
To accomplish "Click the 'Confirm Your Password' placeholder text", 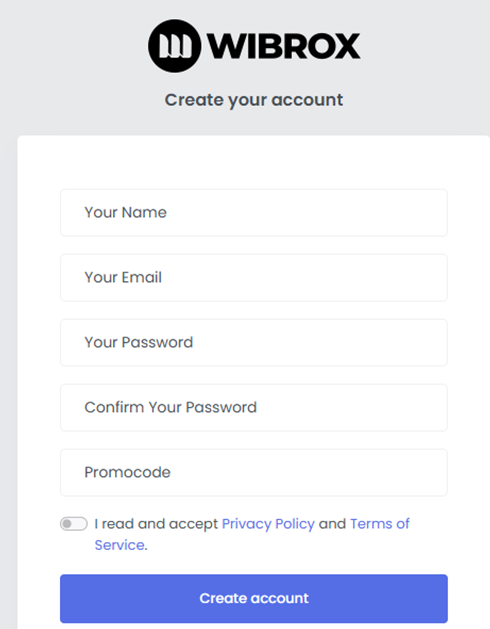I will pos(171,408).
